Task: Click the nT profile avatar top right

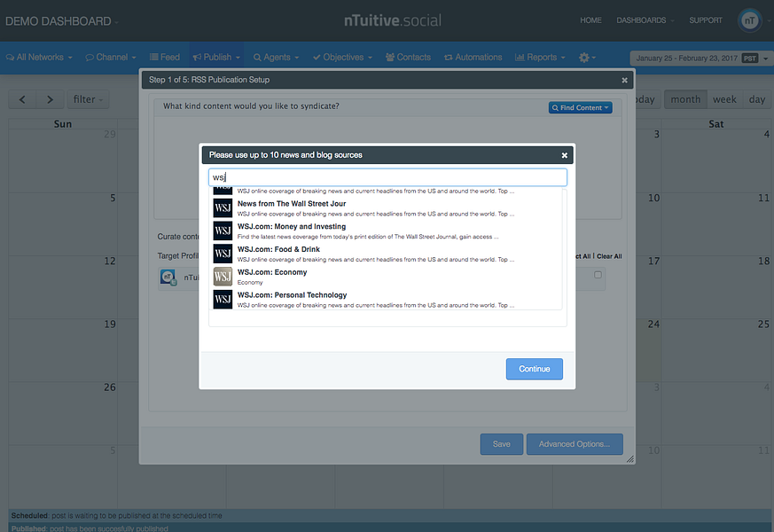Action: tap(750, 20)
